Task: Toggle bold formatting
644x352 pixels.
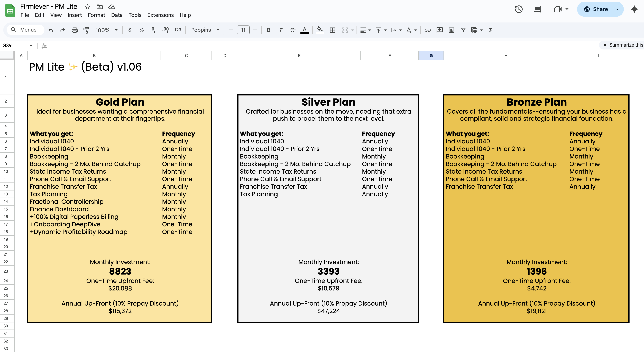Action: tap(268, 30)
